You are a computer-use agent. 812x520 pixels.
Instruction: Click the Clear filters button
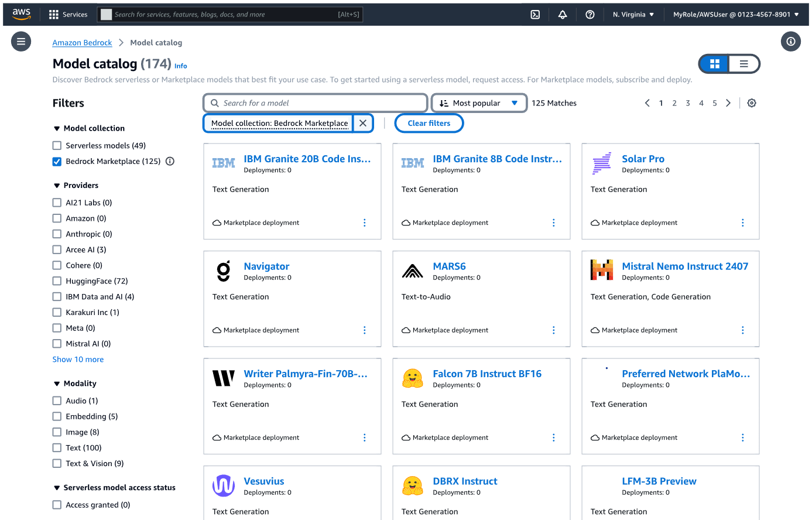click(429, 123)
